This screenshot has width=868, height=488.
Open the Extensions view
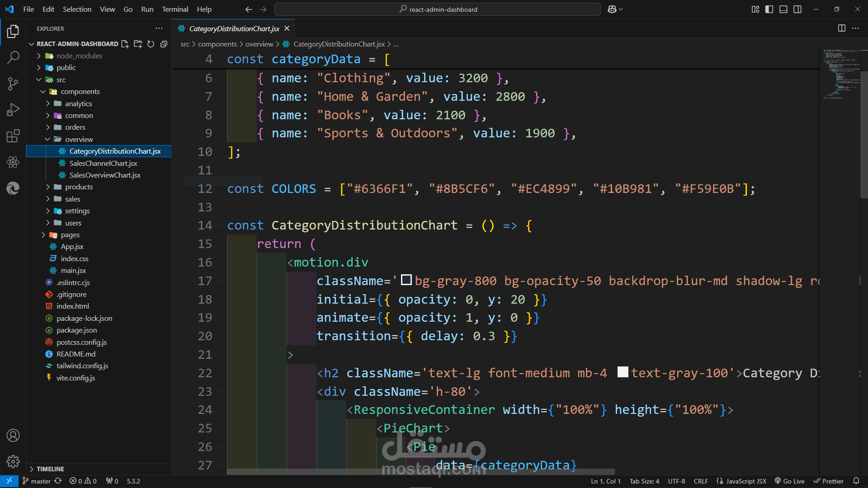[13, 136]
